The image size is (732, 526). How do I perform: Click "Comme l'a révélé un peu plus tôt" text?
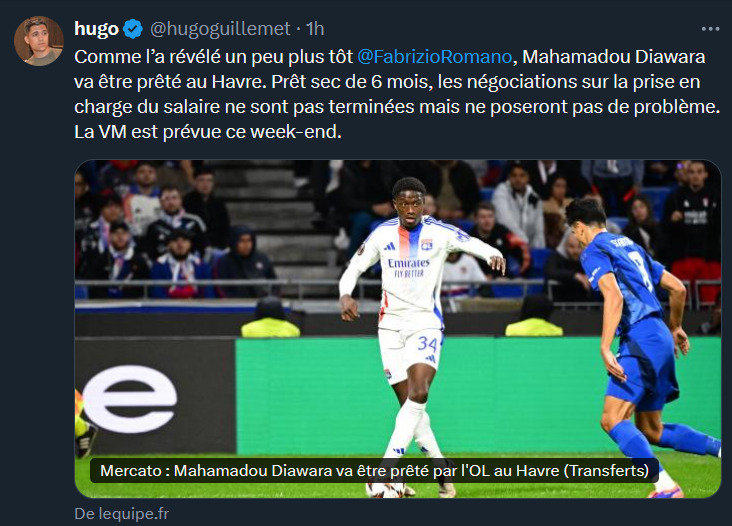214,57
